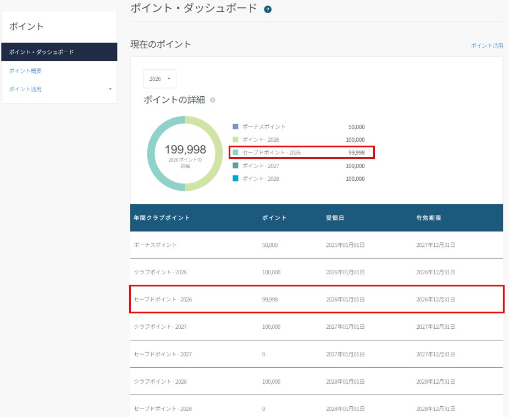Select the クラブポイント - 2027 table row
Viewport: 509px width, 420px height.
pos(317,327)
